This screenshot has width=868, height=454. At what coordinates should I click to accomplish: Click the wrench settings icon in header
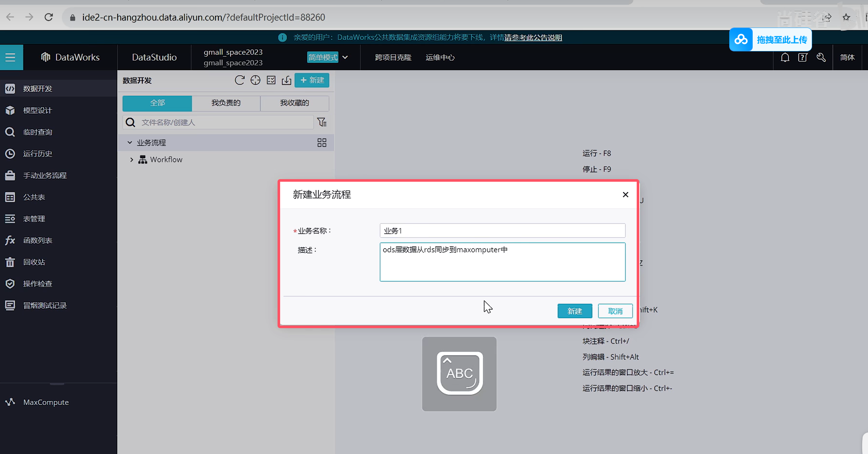click(821, 57)
